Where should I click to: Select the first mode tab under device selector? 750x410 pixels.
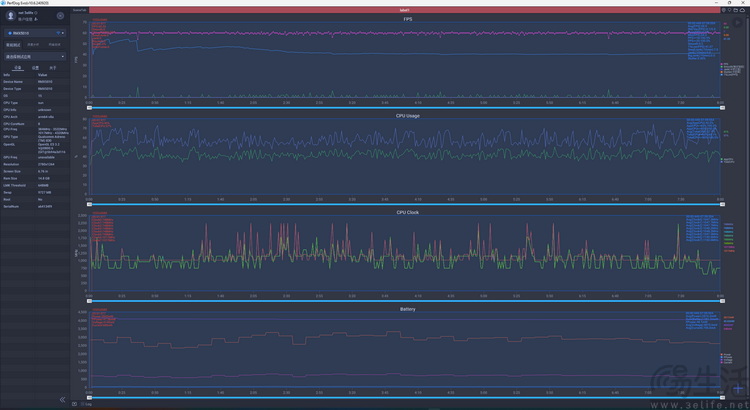coord(13,44)
